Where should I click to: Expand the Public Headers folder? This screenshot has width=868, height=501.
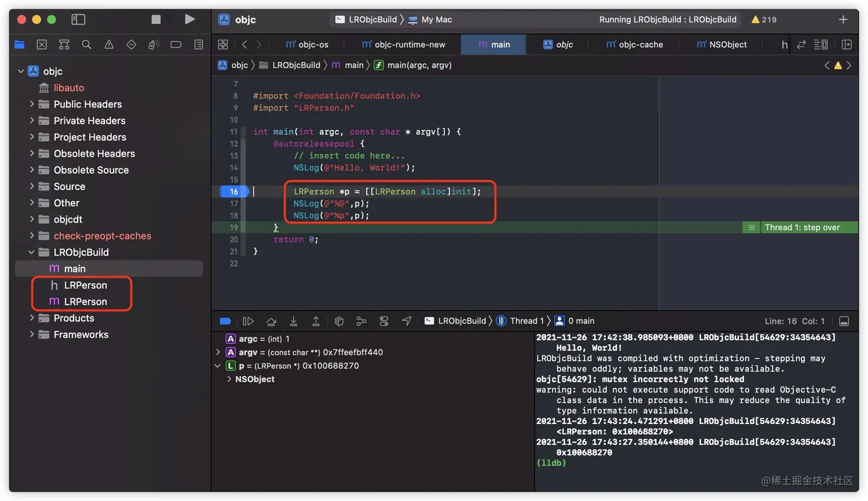tap(32, 104)
